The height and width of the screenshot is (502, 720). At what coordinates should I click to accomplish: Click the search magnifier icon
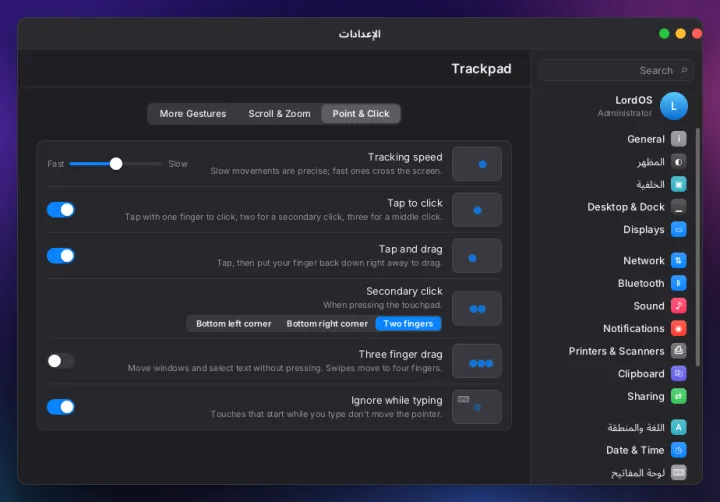(x=684, y=70)
